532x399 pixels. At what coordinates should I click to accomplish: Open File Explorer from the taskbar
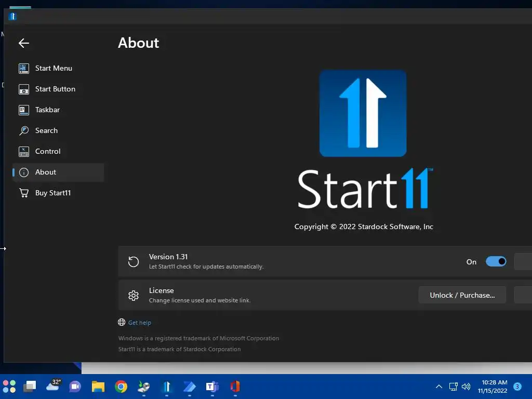pyautogui.click(x=98, y=387)
